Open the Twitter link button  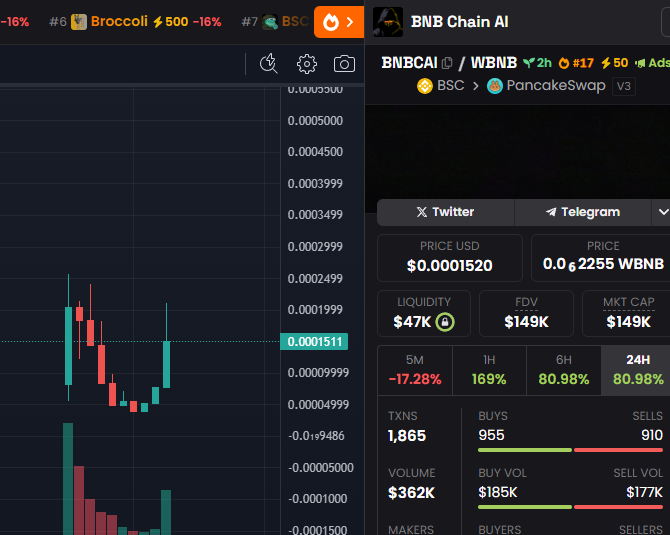445,212
